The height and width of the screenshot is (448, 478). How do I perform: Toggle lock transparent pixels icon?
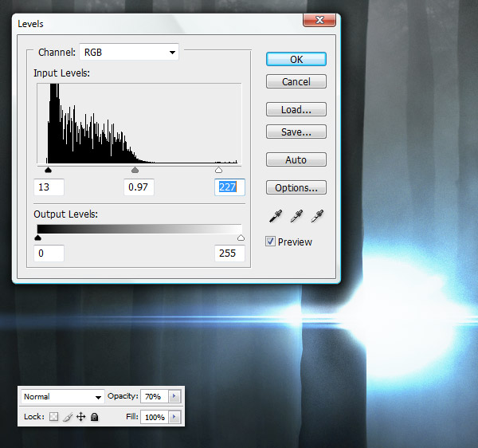pos(53,417)
